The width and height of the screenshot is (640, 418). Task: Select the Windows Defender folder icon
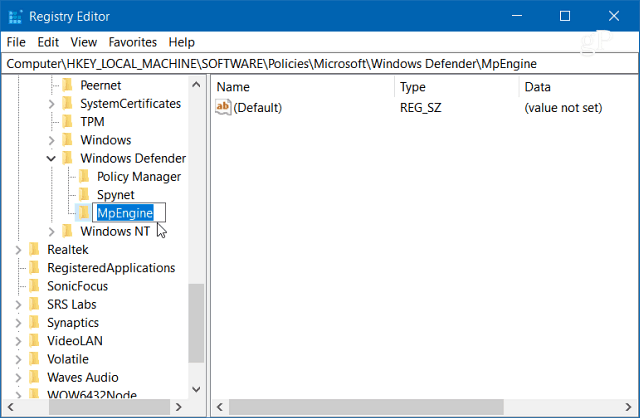coord(67,158)
